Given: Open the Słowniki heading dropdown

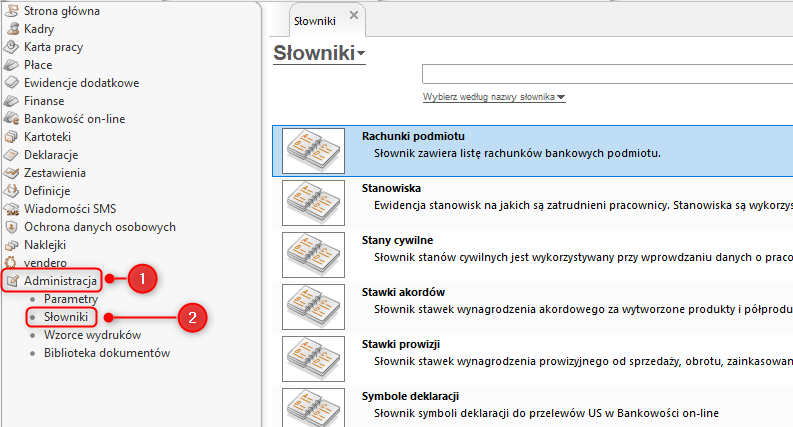Looking at the screenshot, I should (361, 53).
